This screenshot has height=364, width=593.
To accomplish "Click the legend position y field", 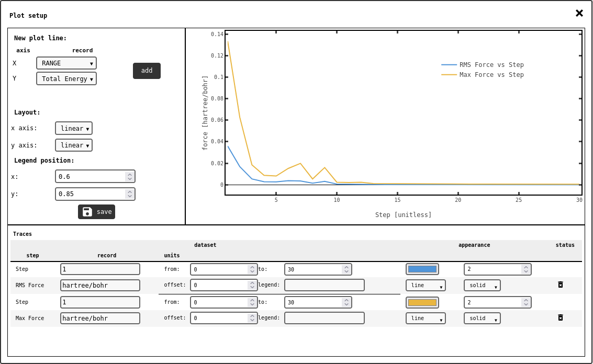I will 91,194.
